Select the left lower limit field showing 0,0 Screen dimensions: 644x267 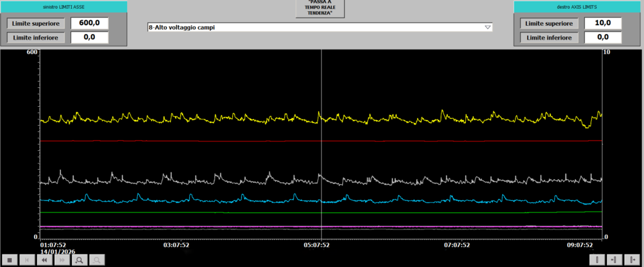[89, 38]
